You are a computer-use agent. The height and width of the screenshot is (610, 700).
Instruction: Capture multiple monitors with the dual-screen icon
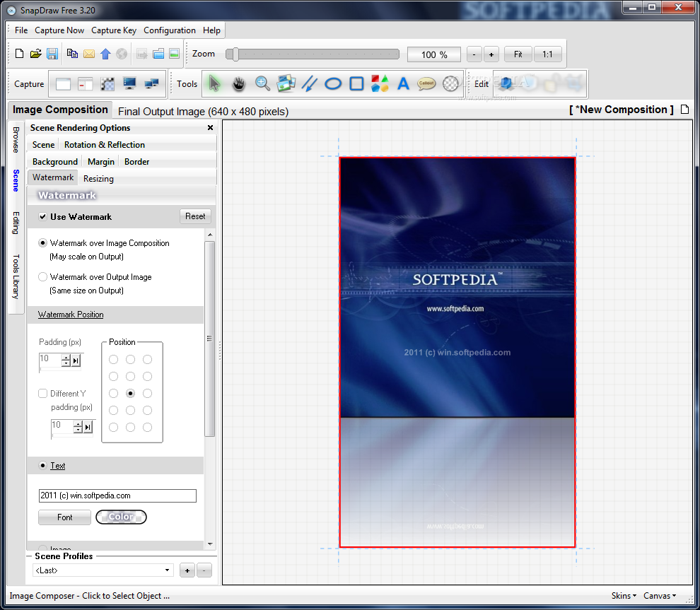click(x=152, y=84)
